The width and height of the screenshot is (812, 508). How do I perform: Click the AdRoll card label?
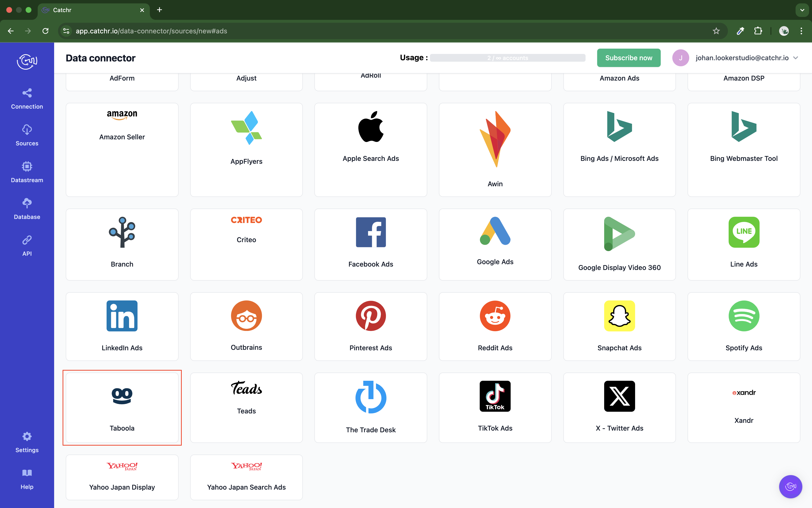371,75
